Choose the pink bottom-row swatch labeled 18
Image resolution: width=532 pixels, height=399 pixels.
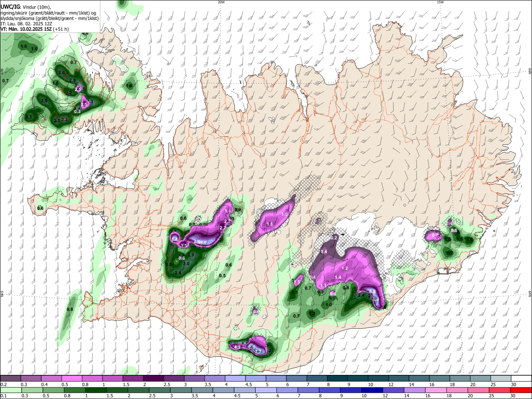pos(456,390)
